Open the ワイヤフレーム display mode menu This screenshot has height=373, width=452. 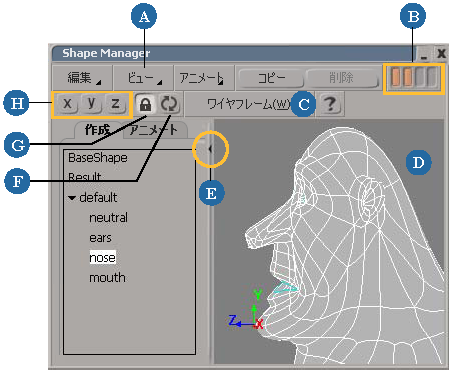(x=249, y=104)
